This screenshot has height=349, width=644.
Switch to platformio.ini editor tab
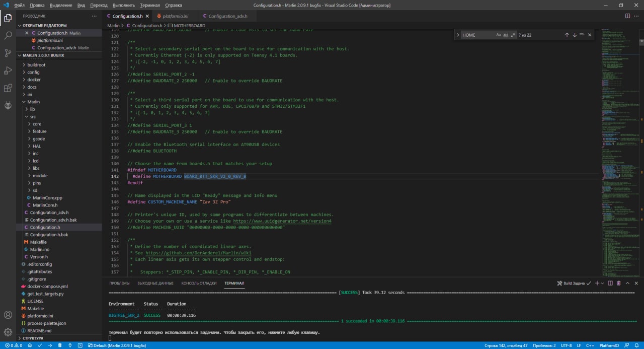175,16
